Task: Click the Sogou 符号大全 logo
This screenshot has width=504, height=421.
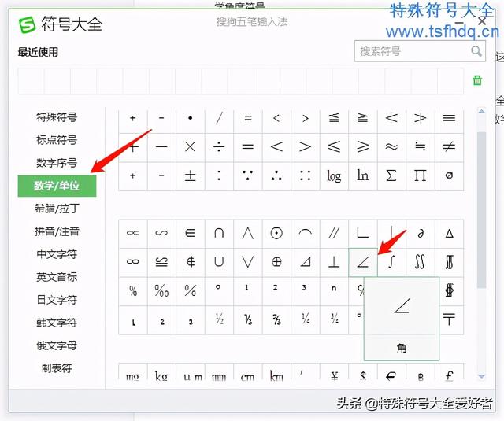Action: 27,24
